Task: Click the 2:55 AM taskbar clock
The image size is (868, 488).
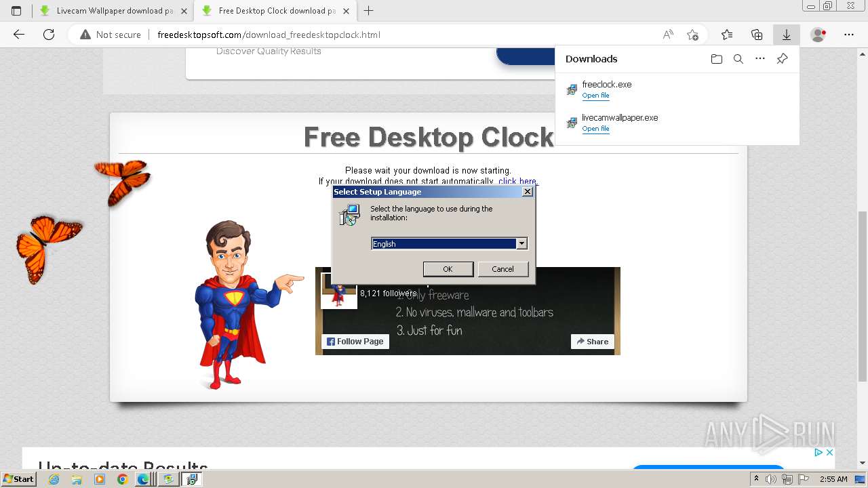Action: click(833, 479)
